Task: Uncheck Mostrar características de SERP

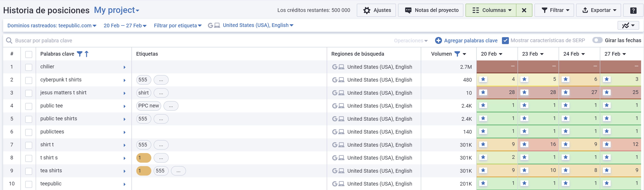Action: point(505,40)
